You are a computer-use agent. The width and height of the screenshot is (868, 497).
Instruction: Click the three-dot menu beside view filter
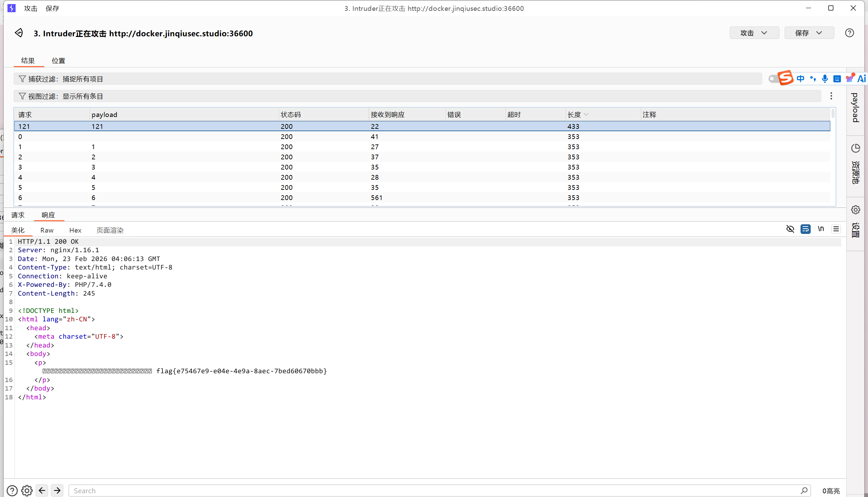point(831,96)
